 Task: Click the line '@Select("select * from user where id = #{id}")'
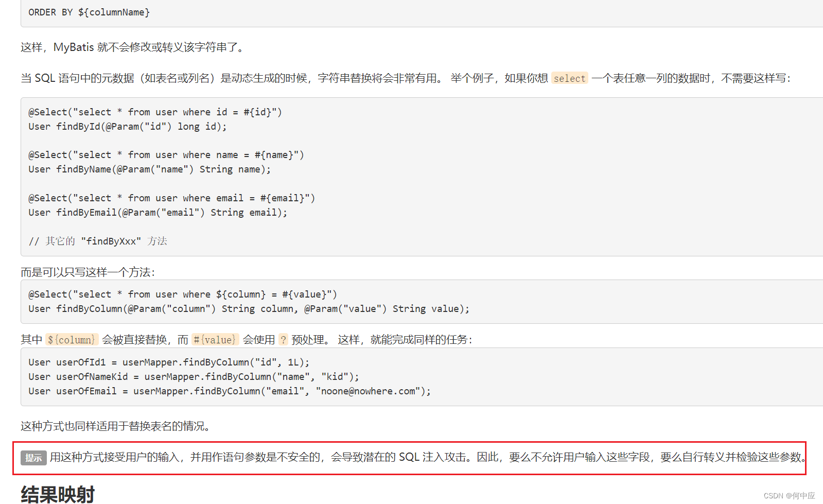pyautogui.click(x=155, y=112)
